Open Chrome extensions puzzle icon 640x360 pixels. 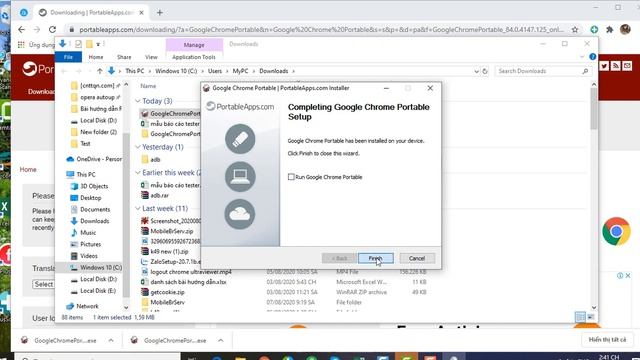click(610, 29)
